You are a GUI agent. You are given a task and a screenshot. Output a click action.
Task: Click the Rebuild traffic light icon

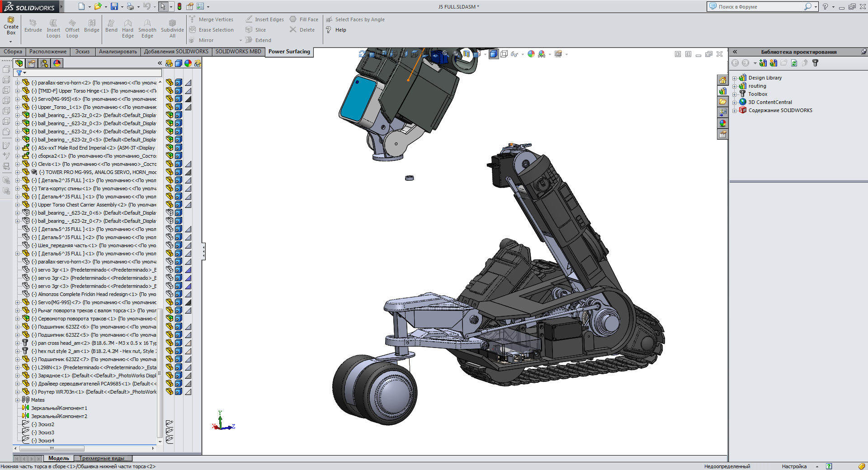179,6
